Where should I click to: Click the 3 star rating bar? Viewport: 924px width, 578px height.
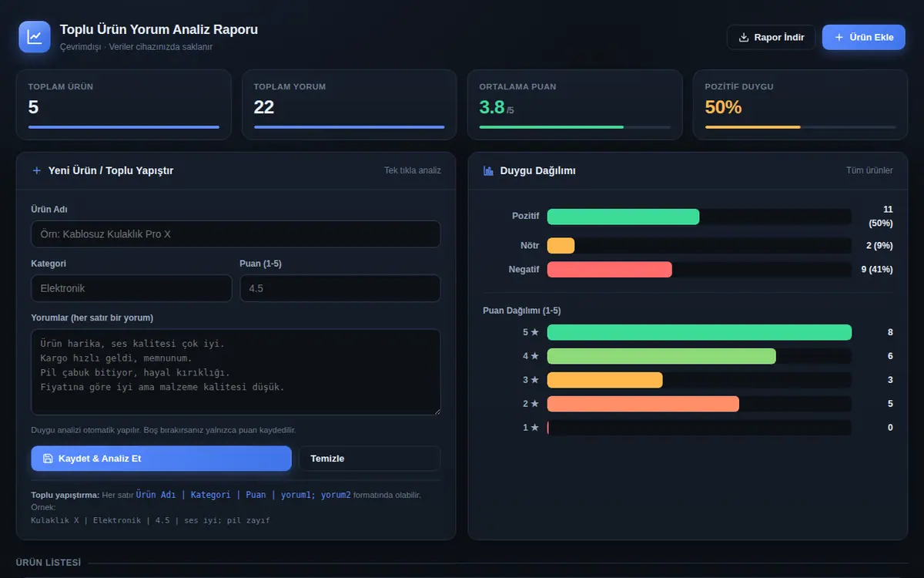click(604, 380)
